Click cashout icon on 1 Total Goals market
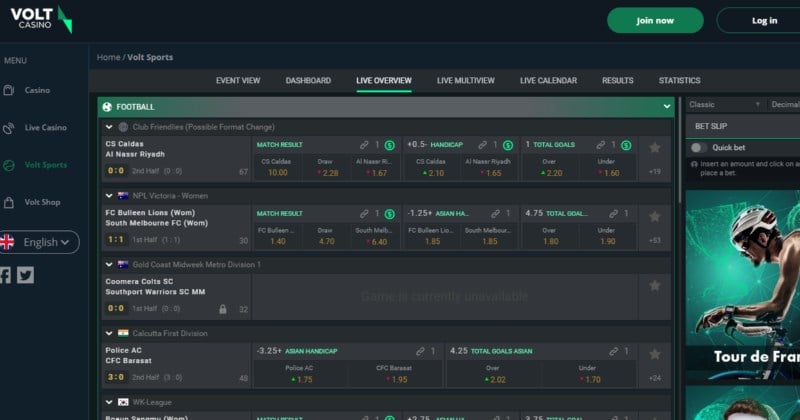The height and width of the screenshot is (420, 800). tap(627, 145)
